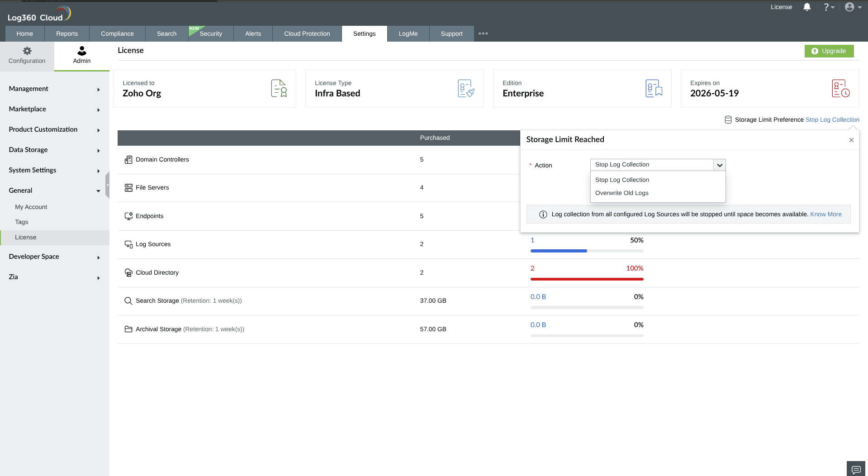The height and width of the screenshot is (476, 868).
Task: Click the License link in the header
Action: point(782,7)
